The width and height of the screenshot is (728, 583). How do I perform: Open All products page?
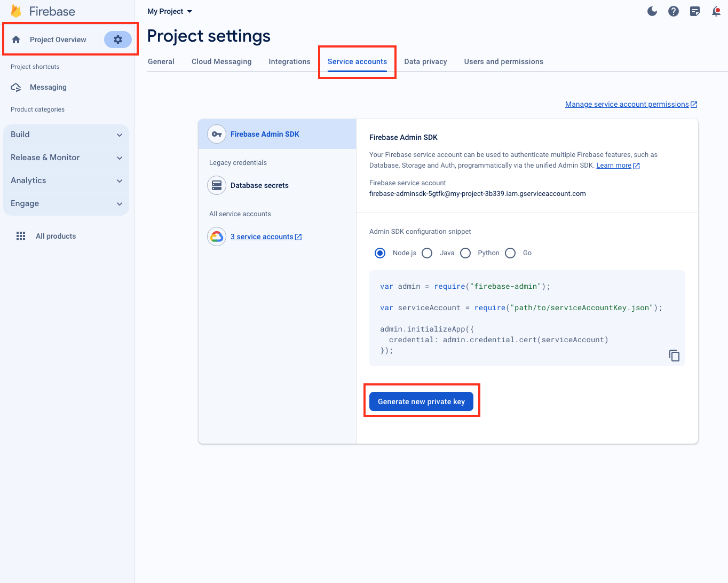56,236
